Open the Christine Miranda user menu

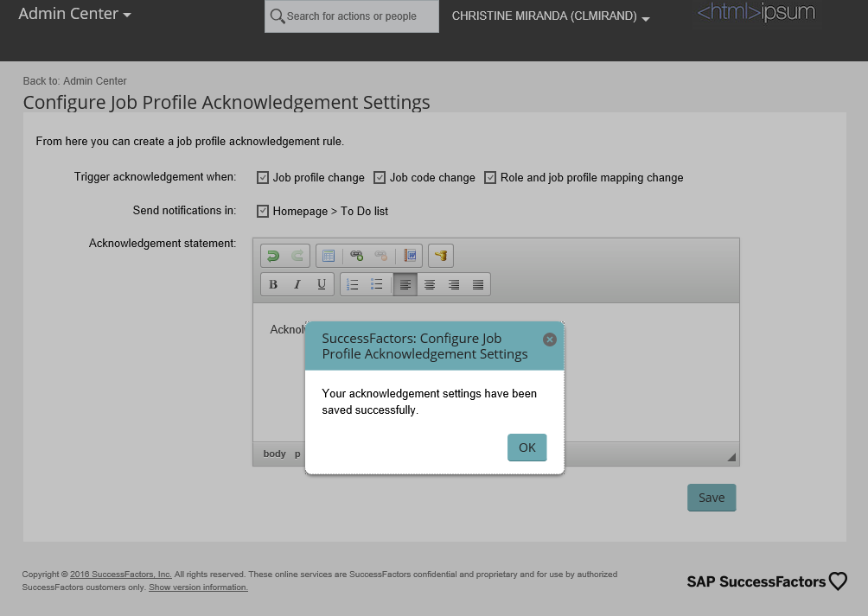pos(551,16)
